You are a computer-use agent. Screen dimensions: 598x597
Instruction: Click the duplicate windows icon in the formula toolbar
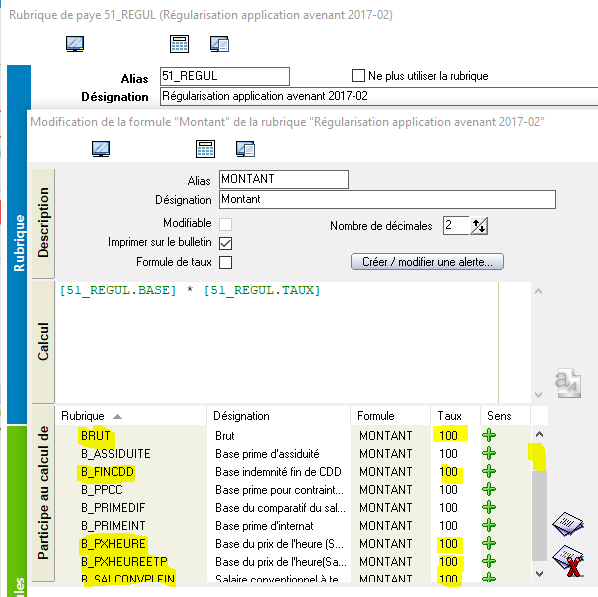(x=245, y=149)
